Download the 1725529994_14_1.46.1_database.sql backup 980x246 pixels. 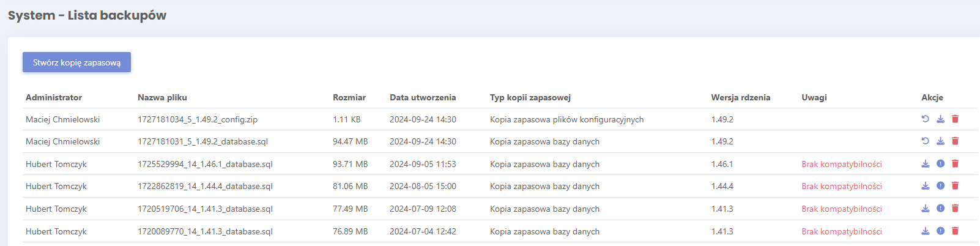pos(926,164)
